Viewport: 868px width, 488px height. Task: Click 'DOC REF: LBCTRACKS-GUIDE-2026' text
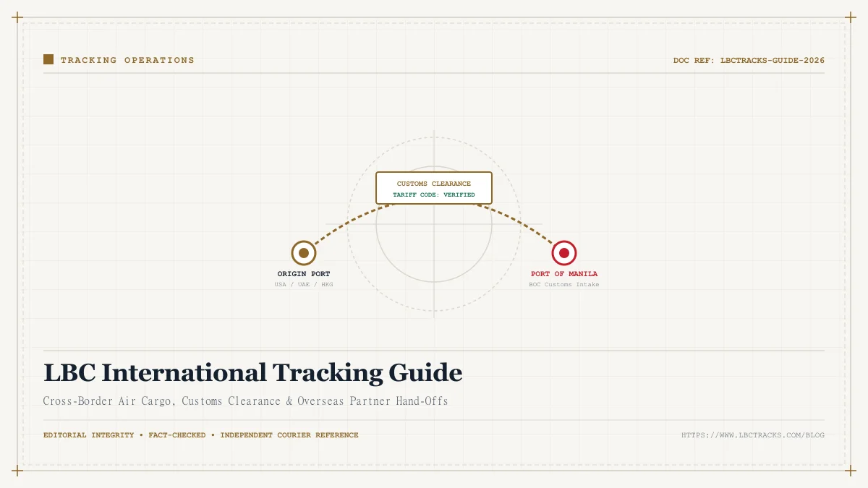749,60
